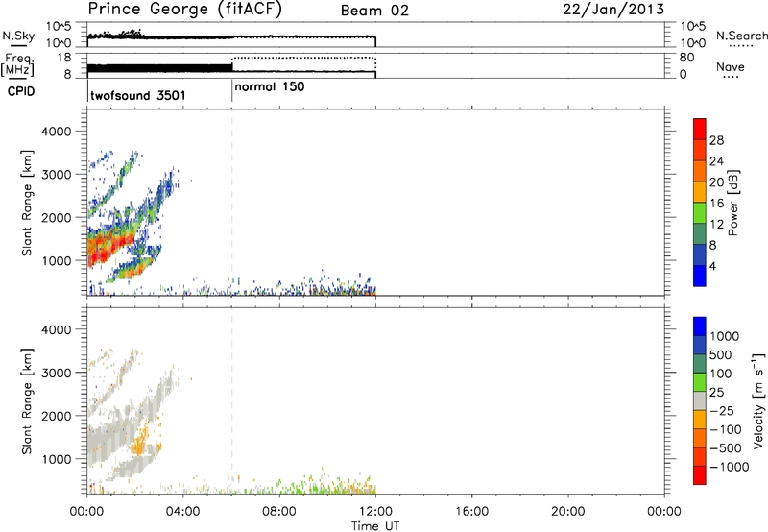Click the '12' label on Power color bar
Viewport: 768px width, 532px height.
pyautogui.click(x=716, y=225)
